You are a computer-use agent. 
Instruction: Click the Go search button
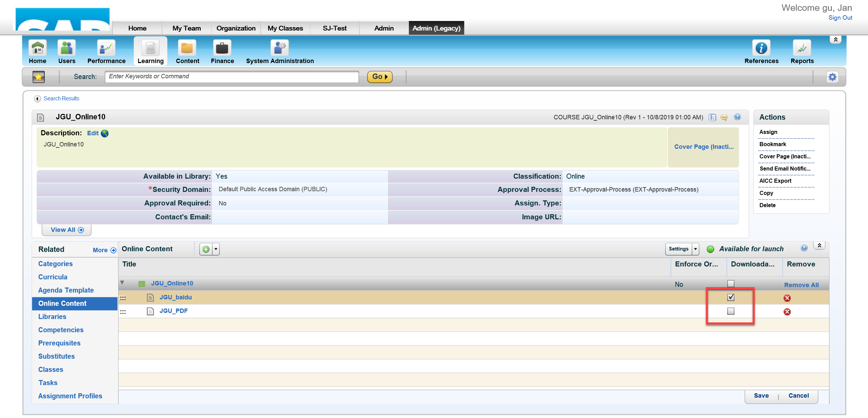pyautogui.click(x=380, y=77)
